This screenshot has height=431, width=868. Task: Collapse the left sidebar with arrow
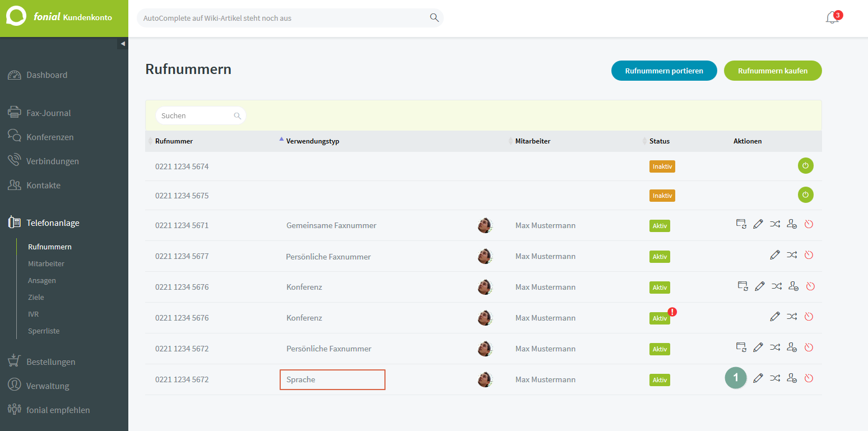[123, 44]
